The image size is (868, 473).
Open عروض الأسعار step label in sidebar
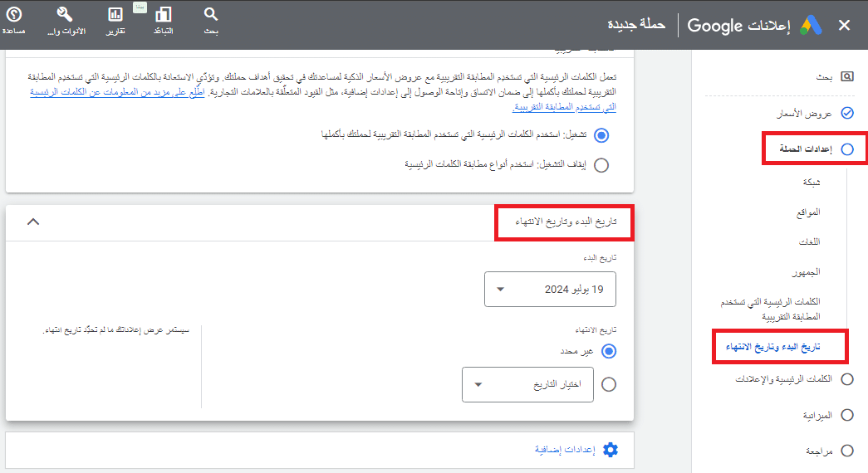(x=804, y=114)
